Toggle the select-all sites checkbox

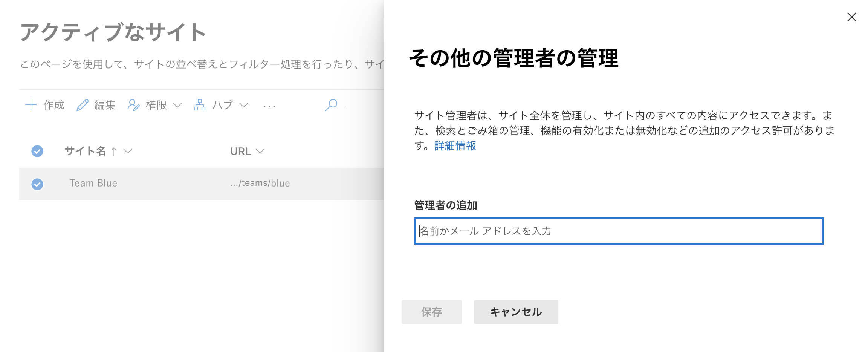point(37,151)
